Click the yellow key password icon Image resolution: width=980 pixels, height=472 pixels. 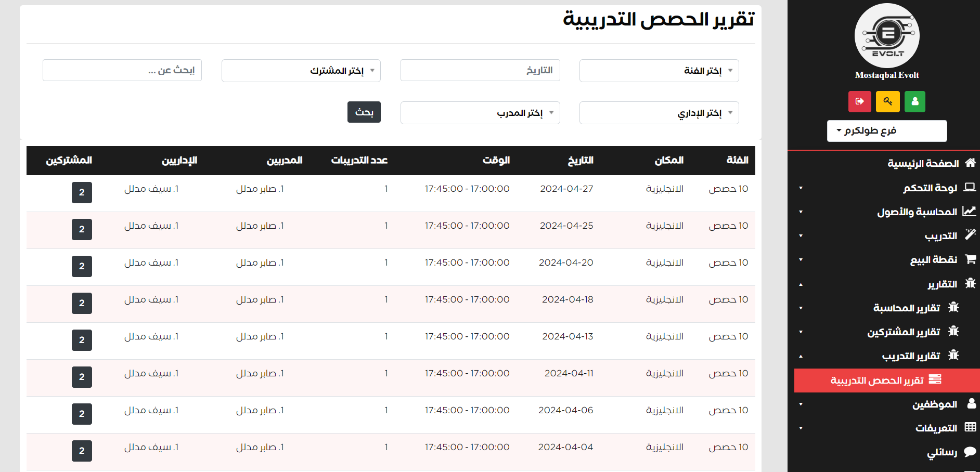(x=887, y=101)
